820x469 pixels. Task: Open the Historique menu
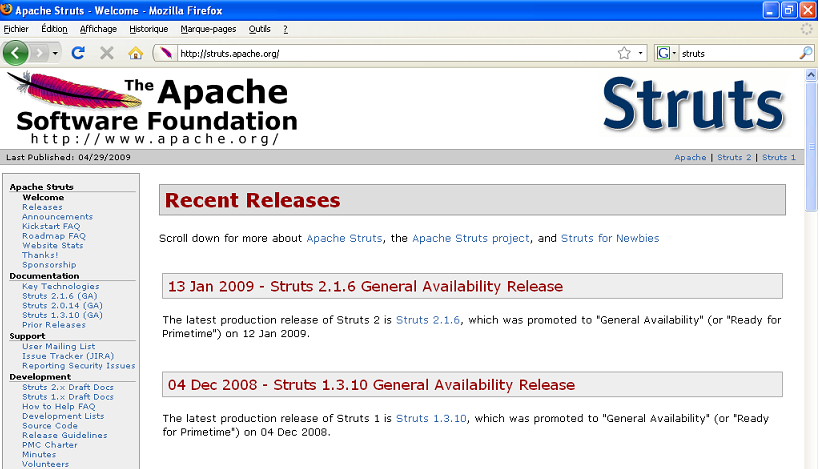point(149,29)
